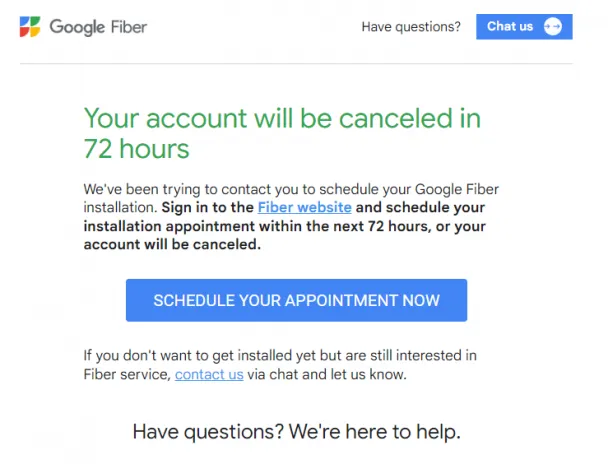This screenshot has width=608, height=464.
Task: Click the 'via chat and let us know.' text
Action: tap(327, 374)
